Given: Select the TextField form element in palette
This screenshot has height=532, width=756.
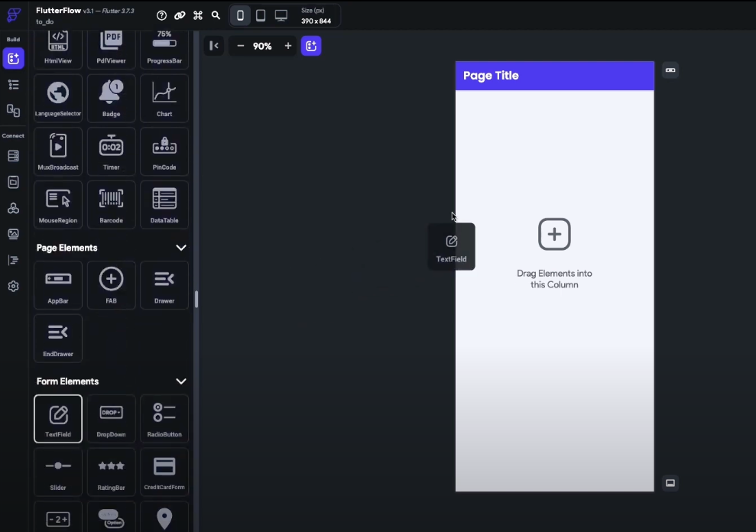Looking at the screenshot, I should [x=58, y=419].
